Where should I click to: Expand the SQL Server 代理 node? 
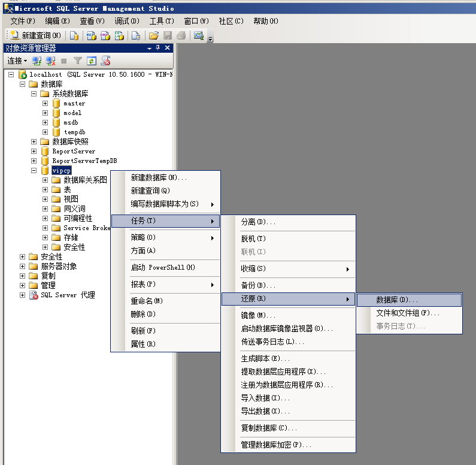tap(23, 295)
